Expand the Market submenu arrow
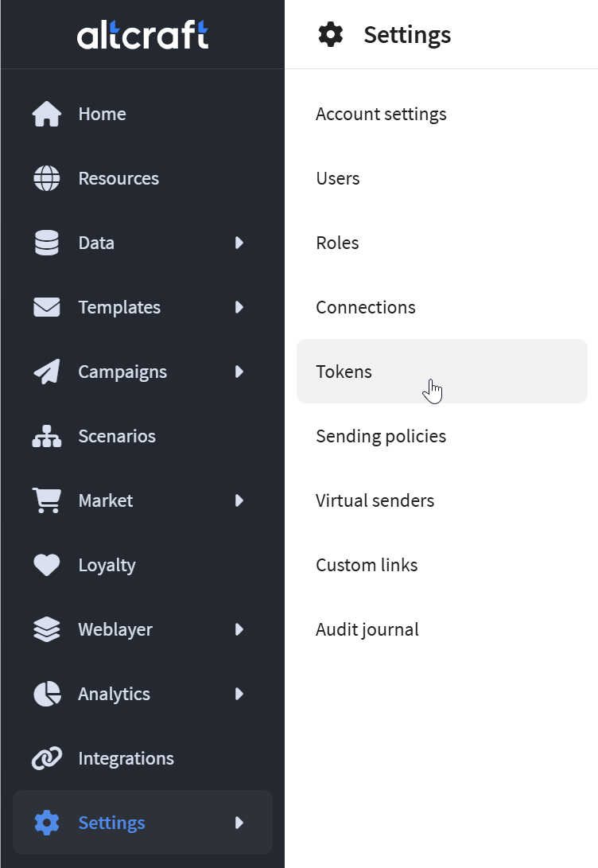 click(x=239, y=500)
